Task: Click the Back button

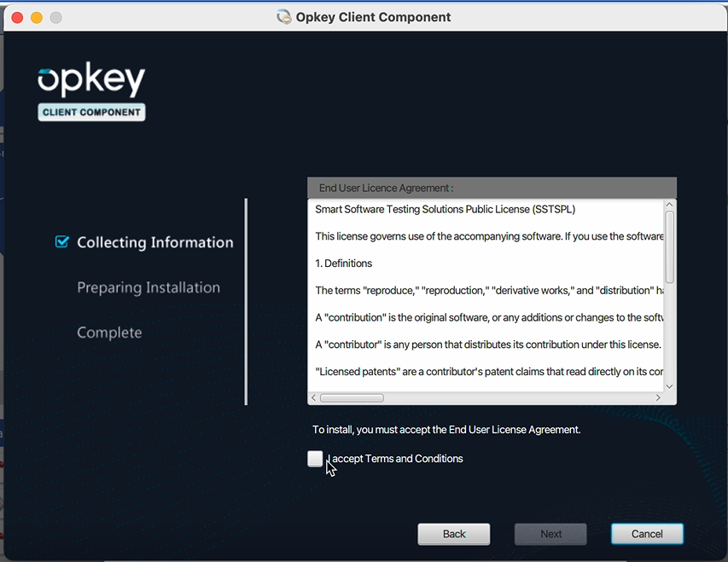Action: [453, 534]
